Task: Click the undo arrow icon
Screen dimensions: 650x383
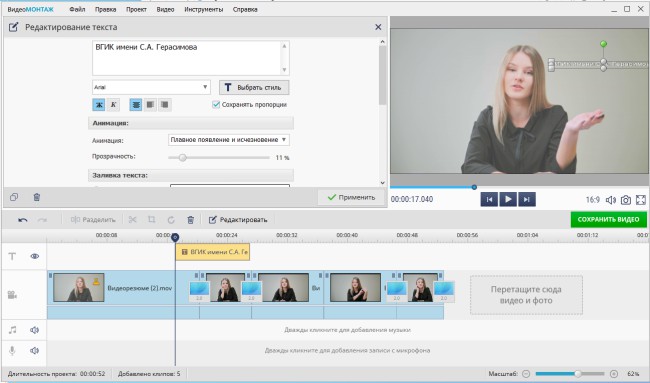Action: (23, 220)
